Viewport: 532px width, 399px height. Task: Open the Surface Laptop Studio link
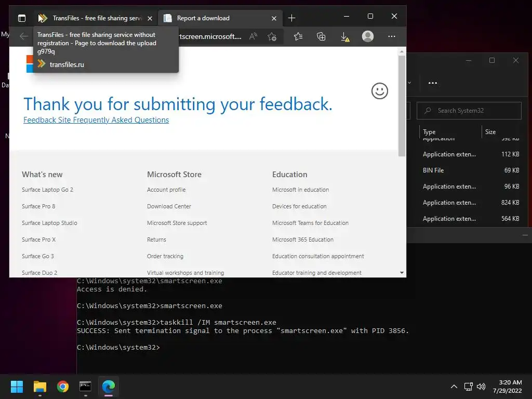click(49, 223)
